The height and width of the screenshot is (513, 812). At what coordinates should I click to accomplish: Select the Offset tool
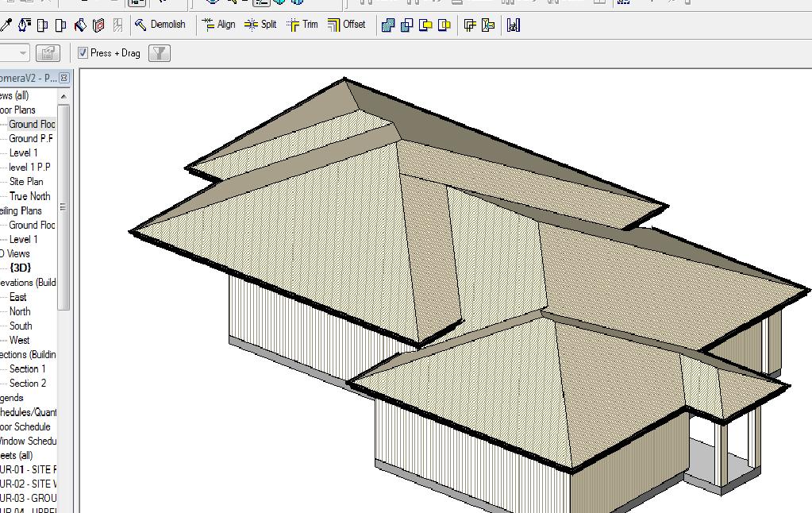coord(346,25)
